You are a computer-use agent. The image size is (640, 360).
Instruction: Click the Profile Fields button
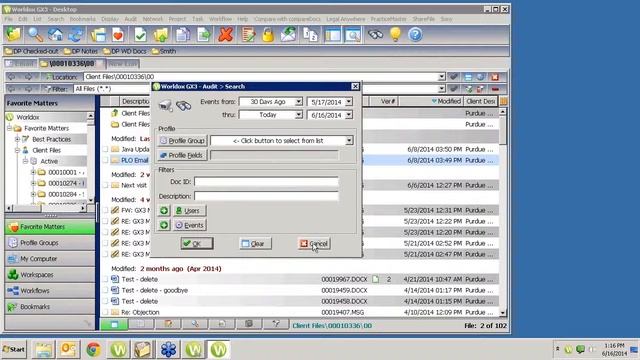pos(182,155)
